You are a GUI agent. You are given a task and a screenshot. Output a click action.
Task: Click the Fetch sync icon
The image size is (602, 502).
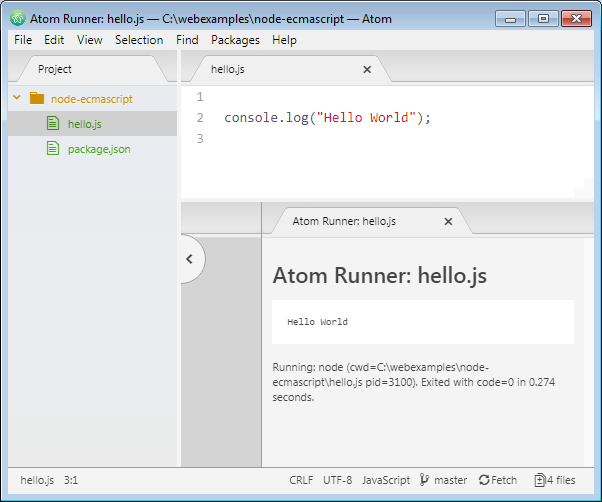(484, 480)
